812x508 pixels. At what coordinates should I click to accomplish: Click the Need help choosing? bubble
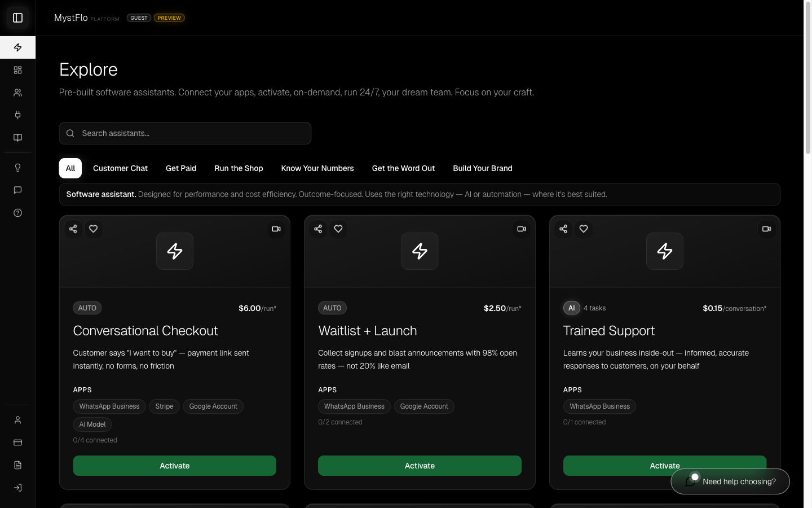click(730, 481)
